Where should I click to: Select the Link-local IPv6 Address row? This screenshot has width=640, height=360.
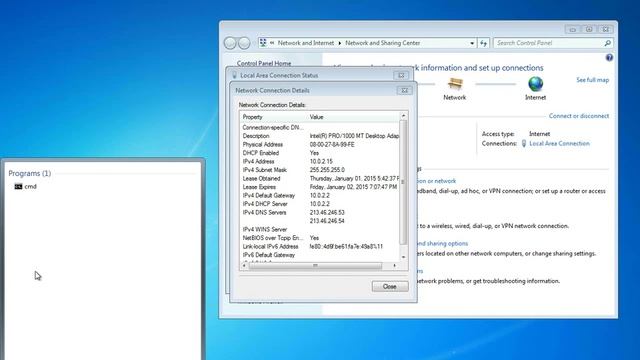coord(320,247)
